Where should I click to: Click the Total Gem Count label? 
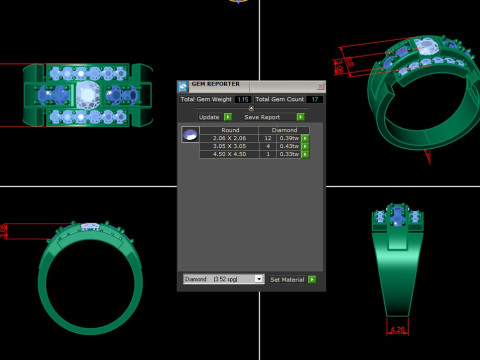[x=280, y=99]
